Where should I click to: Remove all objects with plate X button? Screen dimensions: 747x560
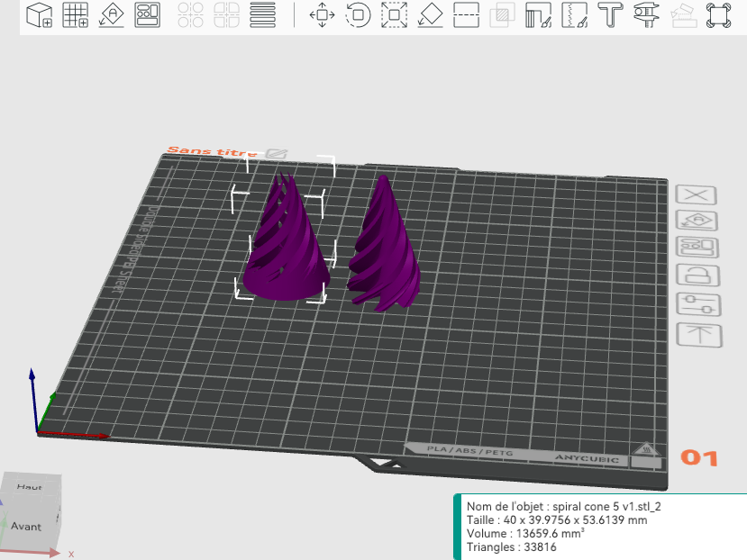point(696,194)
